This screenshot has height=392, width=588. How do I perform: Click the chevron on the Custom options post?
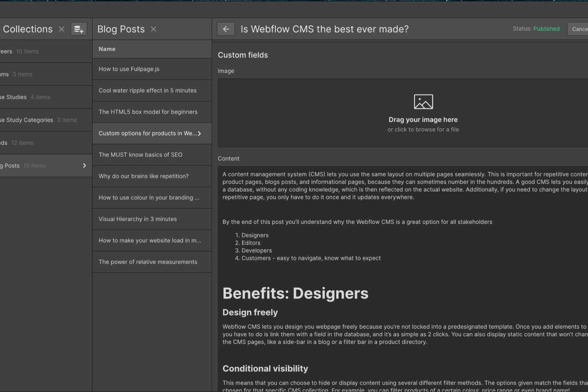(x=199, y=133)
